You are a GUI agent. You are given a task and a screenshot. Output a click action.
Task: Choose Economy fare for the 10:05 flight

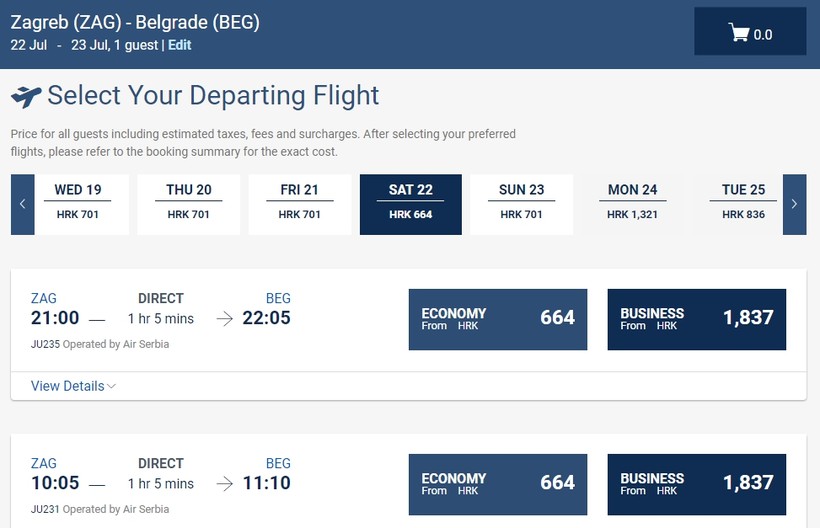498,485
